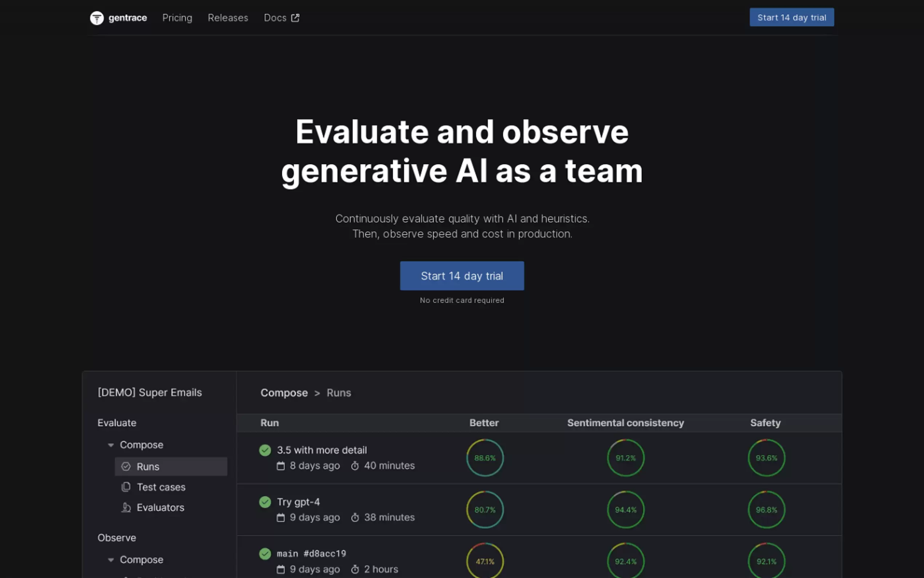Click green status check beside Try gpt-4
Image resolution: width=924 pixels, height=578 pixels.
click(265, 502)
